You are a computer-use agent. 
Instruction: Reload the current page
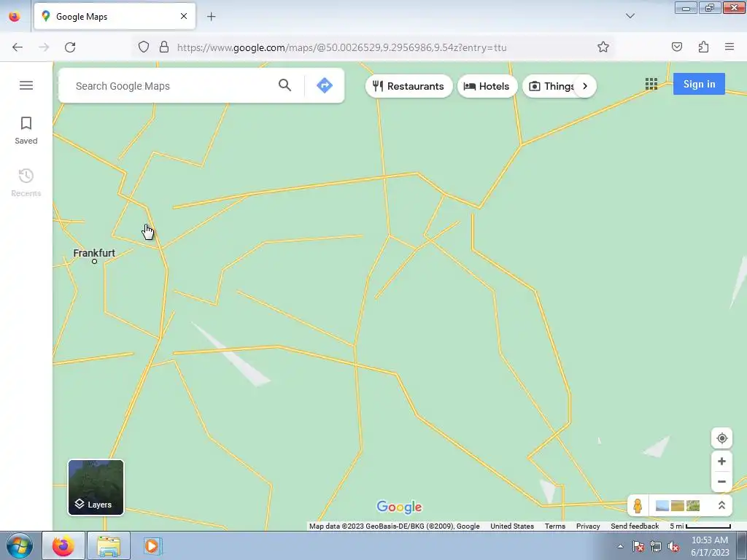point(70,47)
